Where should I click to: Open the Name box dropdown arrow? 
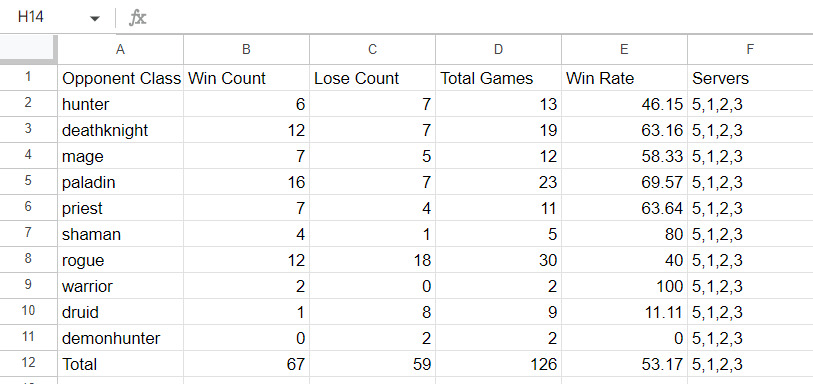tap(94, 19)
